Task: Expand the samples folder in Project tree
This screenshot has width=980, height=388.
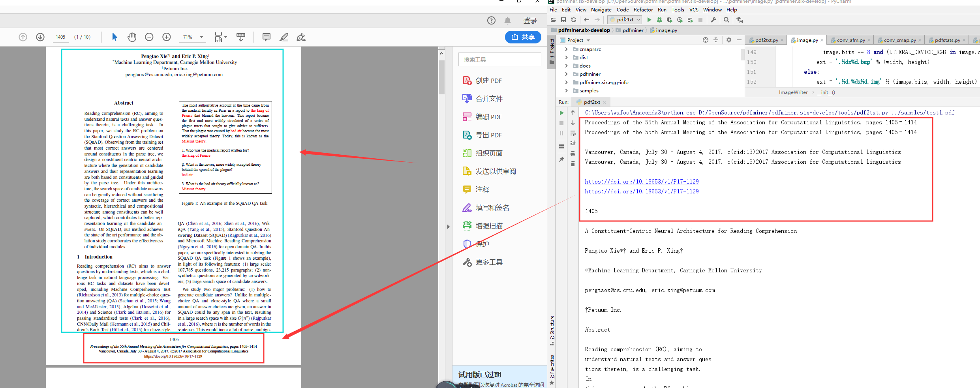Action: coord(567,90)
